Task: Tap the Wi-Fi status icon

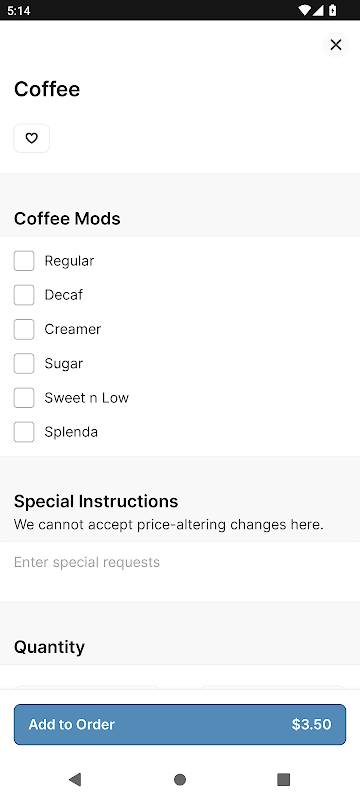Action: [305, 10]
